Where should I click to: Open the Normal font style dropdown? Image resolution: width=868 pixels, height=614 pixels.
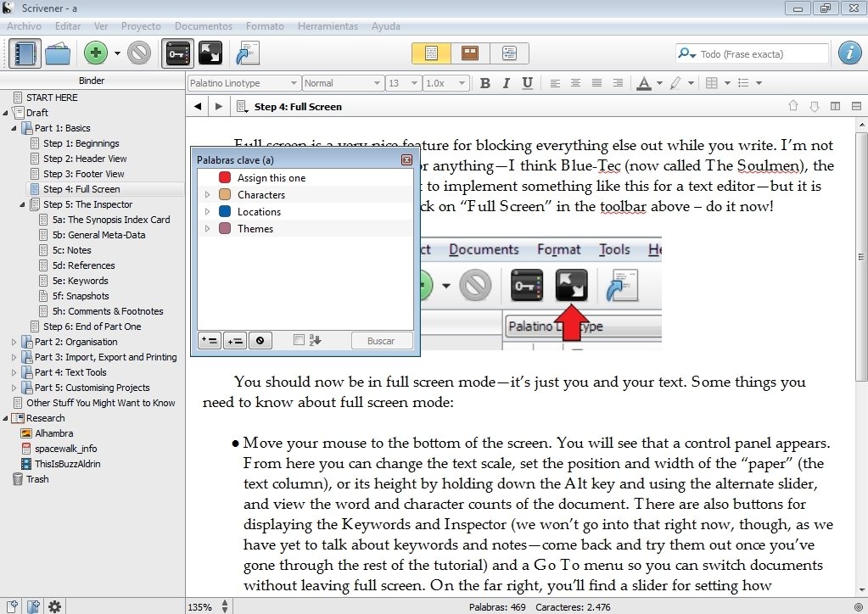tap(343, 83)
